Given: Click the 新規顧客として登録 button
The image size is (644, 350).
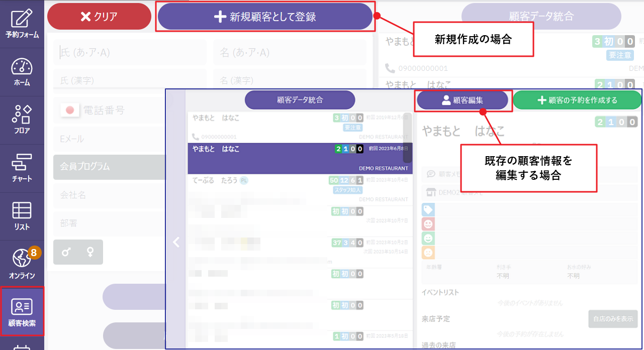Looking at the screenshot, I should (x=265, y=17).
